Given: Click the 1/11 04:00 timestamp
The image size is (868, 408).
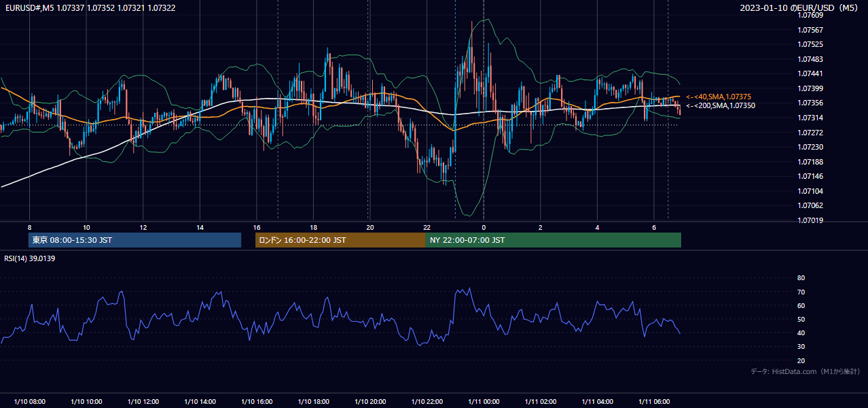Looking at the screenshot, I should point(597,402).
